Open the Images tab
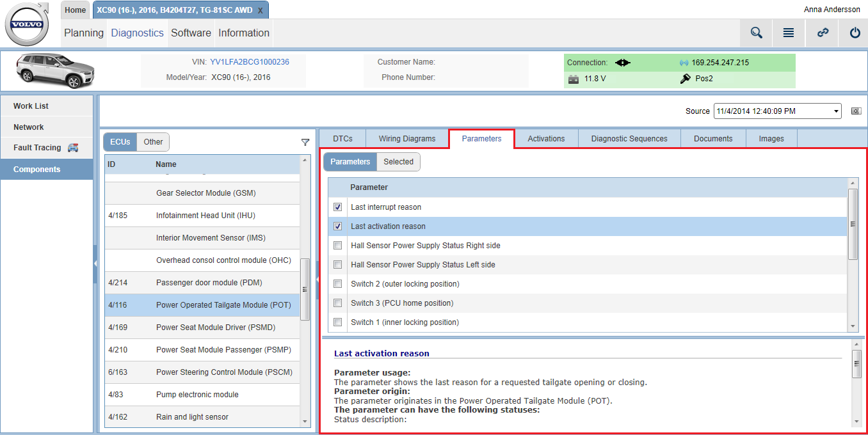868x435 pixels. tap(771, 139)
